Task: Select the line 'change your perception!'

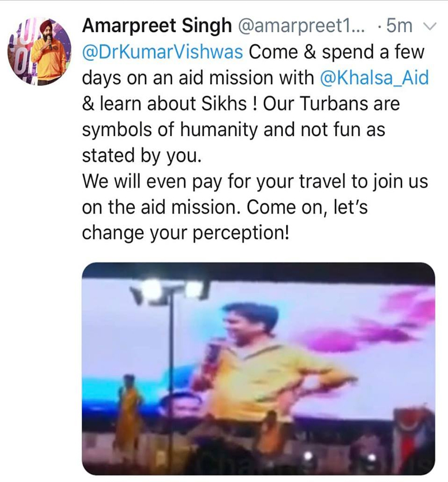Action: pos(185,233)
